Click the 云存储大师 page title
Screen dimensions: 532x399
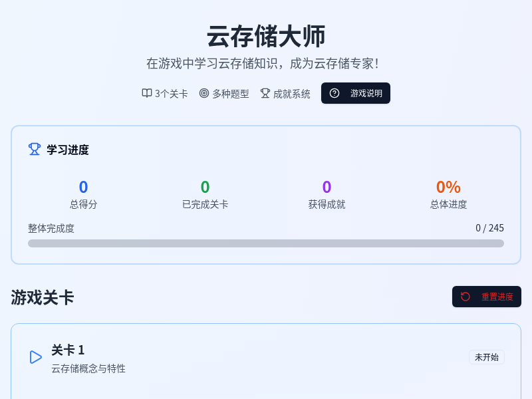click(266, 37)
